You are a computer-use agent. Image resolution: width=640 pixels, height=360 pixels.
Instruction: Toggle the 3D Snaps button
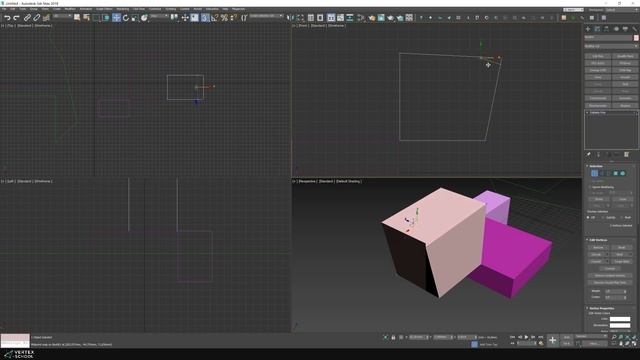(x=205, y=18)
